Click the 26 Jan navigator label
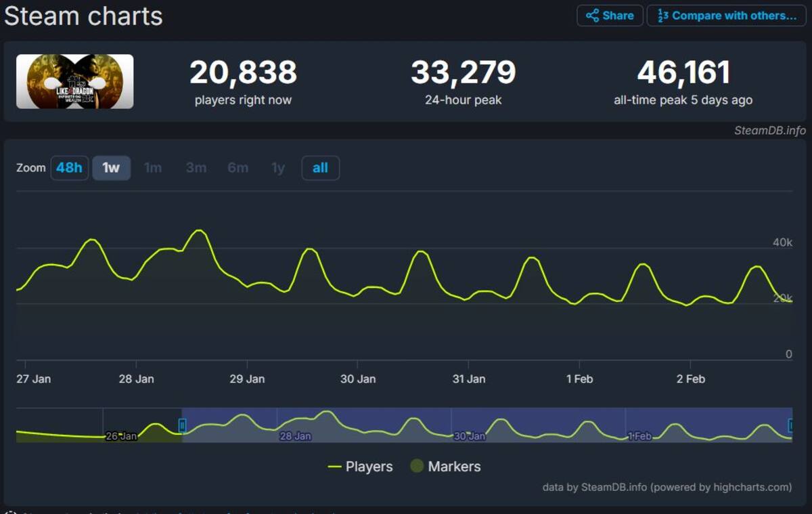The image size is (812, 514). coord(121,436)
